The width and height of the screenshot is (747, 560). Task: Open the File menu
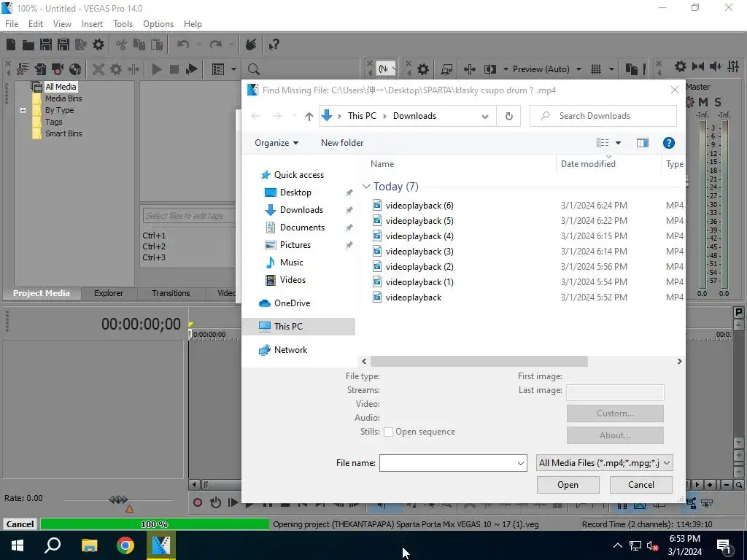pyautogui.click(x=12, y=24)
